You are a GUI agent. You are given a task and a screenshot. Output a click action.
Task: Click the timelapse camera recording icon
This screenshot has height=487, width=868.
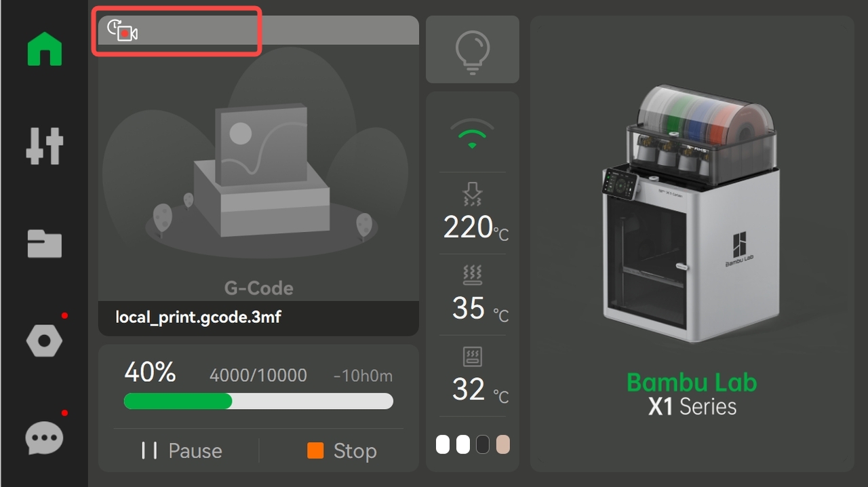click(123, 31)
